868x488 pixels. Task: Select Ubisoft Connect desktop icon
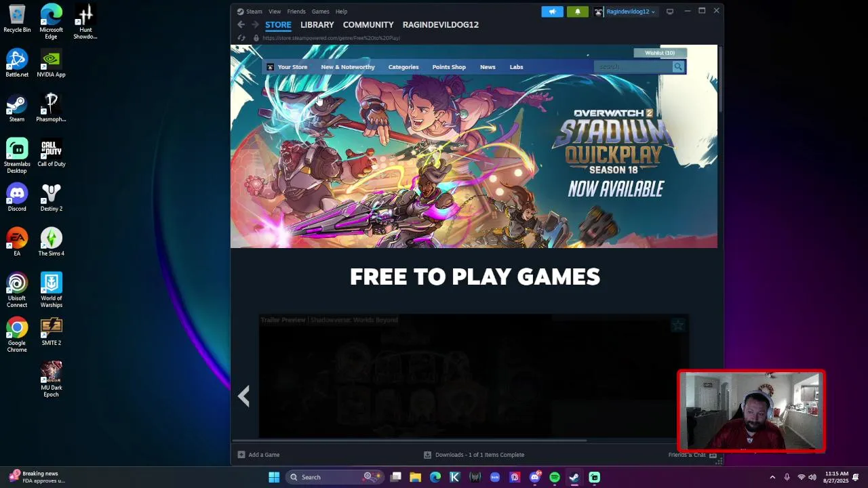pyautogui.click(x=17, y=290)
